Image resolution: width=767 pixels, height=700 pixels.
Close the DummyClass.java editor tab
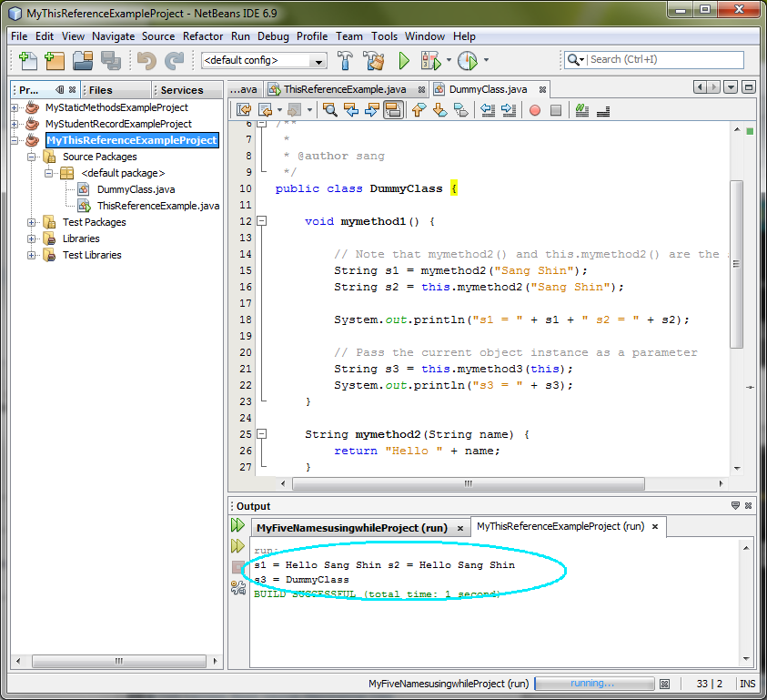pyautogui.click(x=542, y=89)
